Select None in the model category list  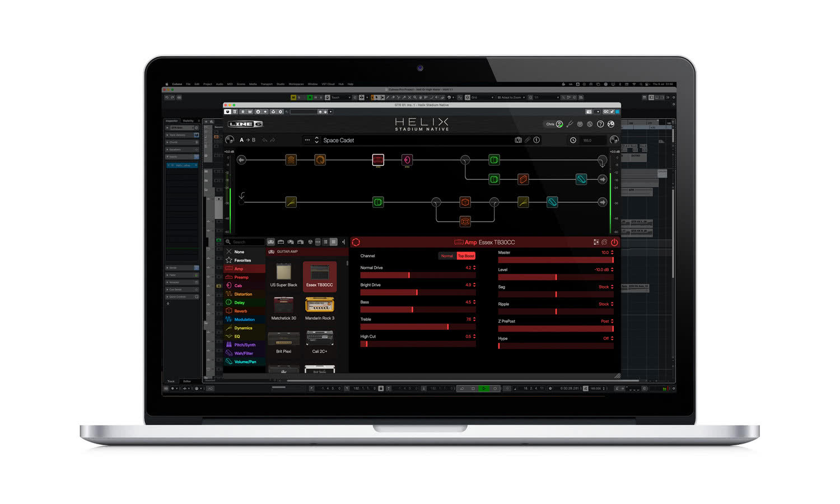pos(244,252)
